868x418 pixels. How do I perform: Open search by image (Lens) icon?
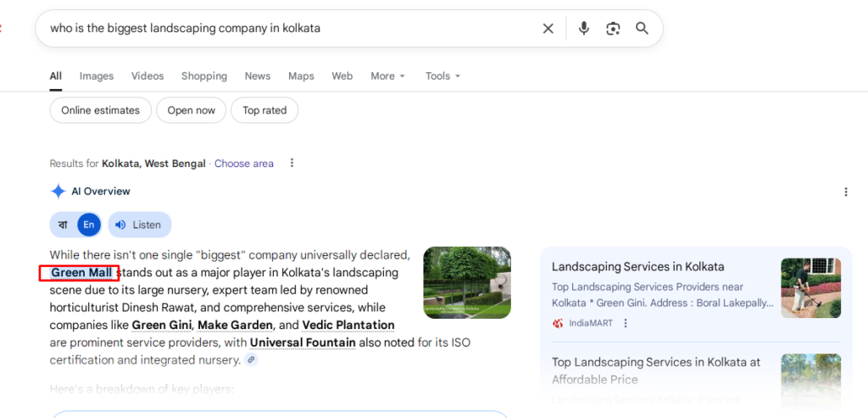[613, 28]
